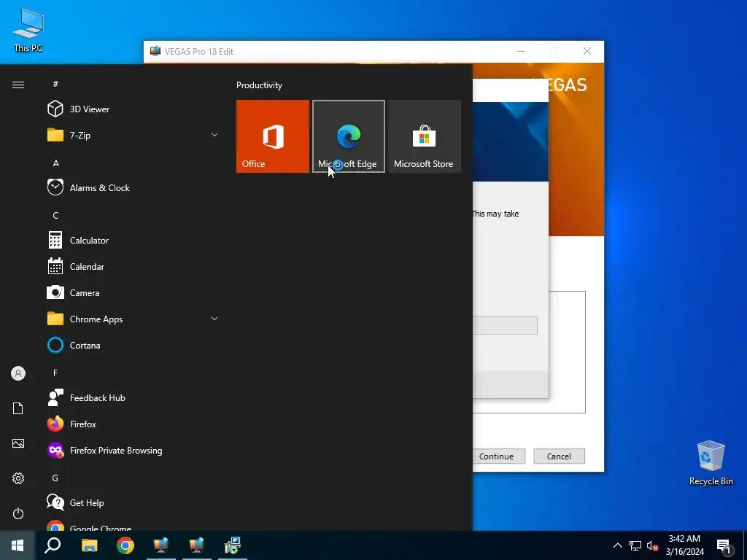The image size is (747, 560).
Task: Open taskbar Search
Action: (53, 545)
